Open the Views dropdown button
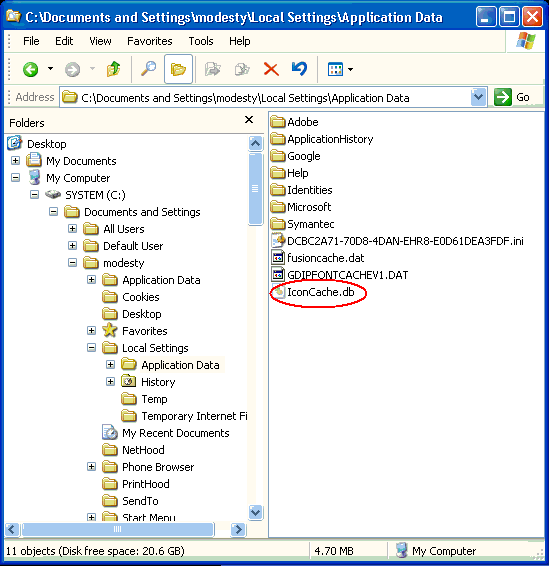The width and height of the screenshot is (549, 566). pos(340,69)
